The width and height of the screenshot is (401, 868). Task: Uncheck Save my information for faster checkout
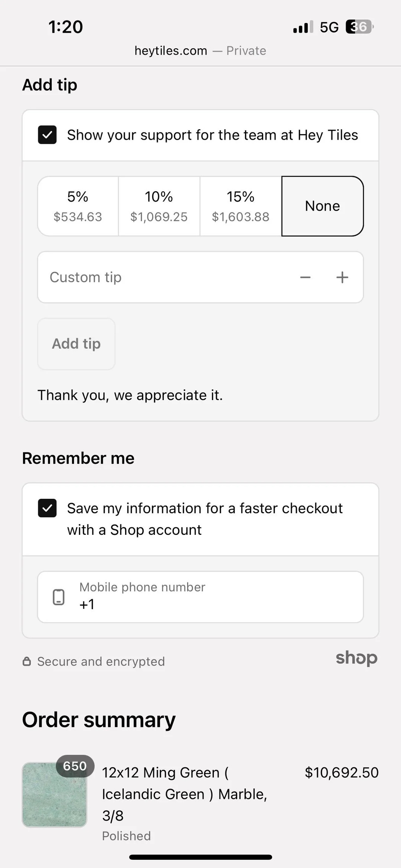pos(47,508)
